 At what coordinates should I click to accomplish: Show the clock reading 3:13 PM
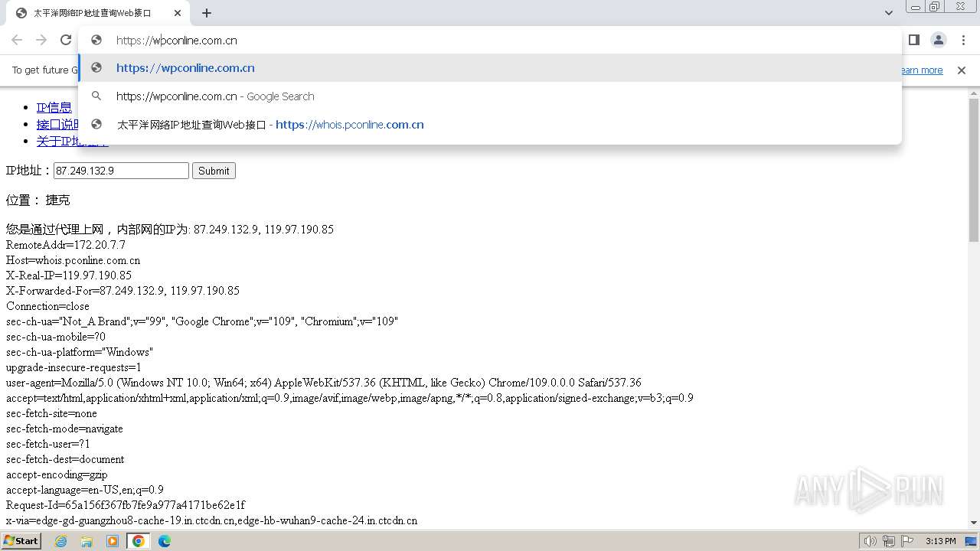(x=940, y=541)
